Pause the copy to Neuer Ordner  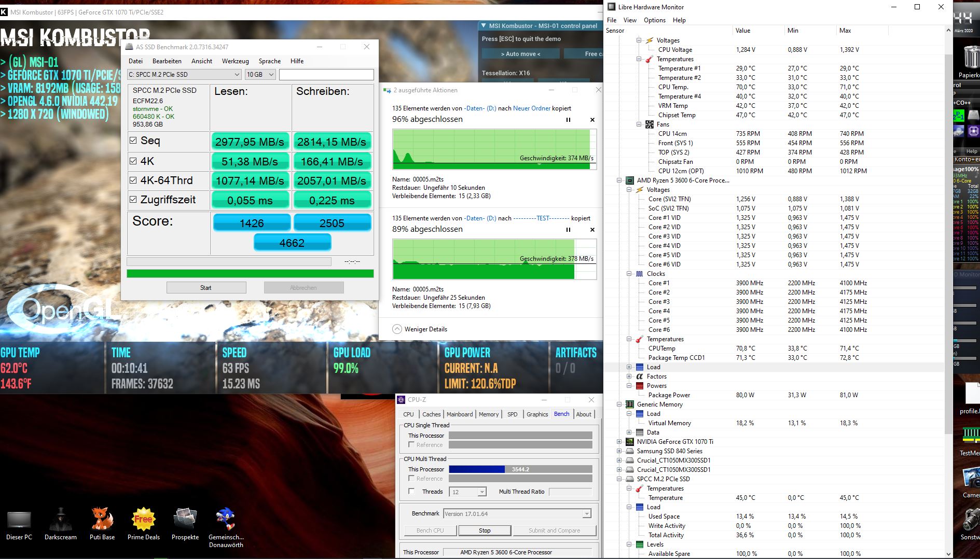(568, 120)
